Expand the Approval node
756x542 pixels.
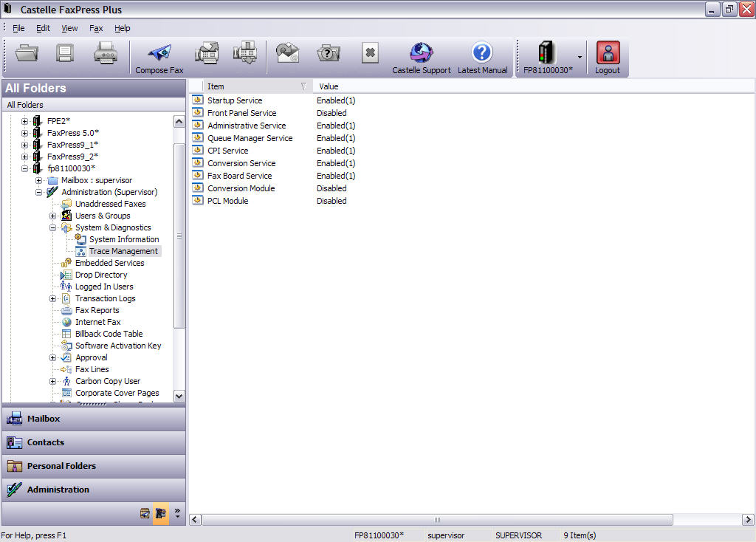point(52,358)
